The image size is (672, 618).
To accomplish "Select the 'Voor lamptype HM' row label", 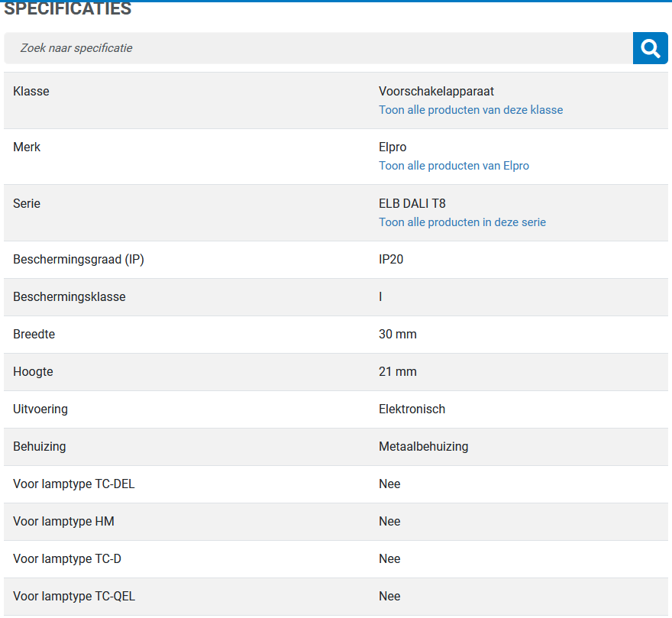I will click(x=63, y=521).
